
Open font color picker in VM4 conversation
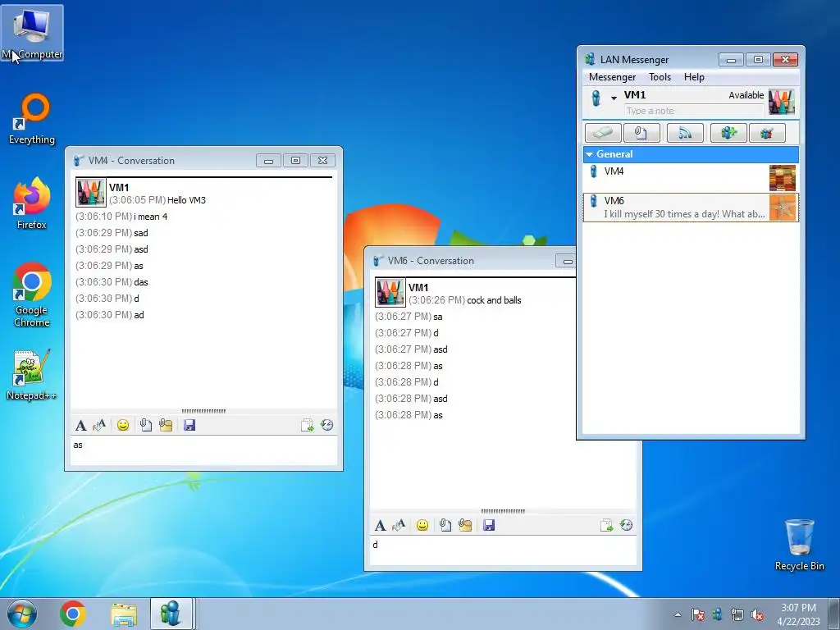[x=99, y=426]
